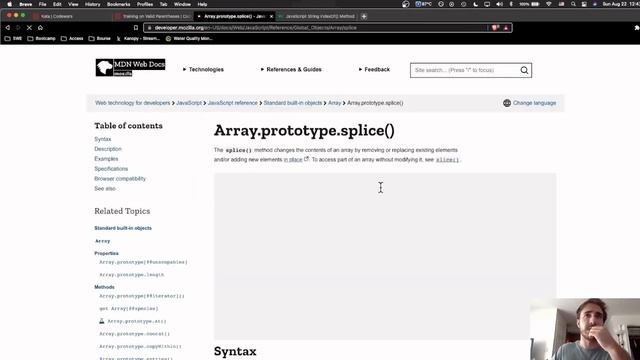Viewport: 640px width, 360px height.
Task: Click the Do Not Disturb moon icon
Action: 476,4
